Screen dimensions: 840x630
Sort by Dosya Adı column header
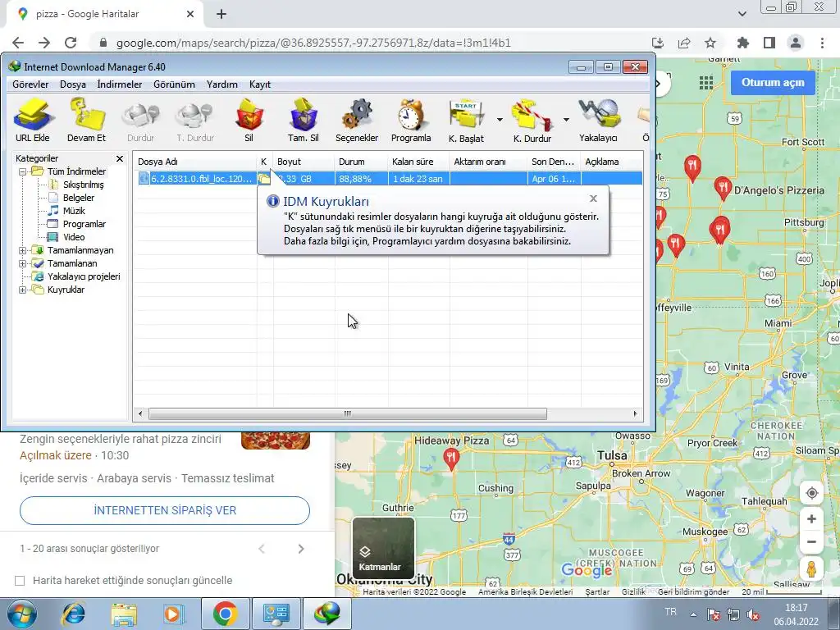coord(195,162)
